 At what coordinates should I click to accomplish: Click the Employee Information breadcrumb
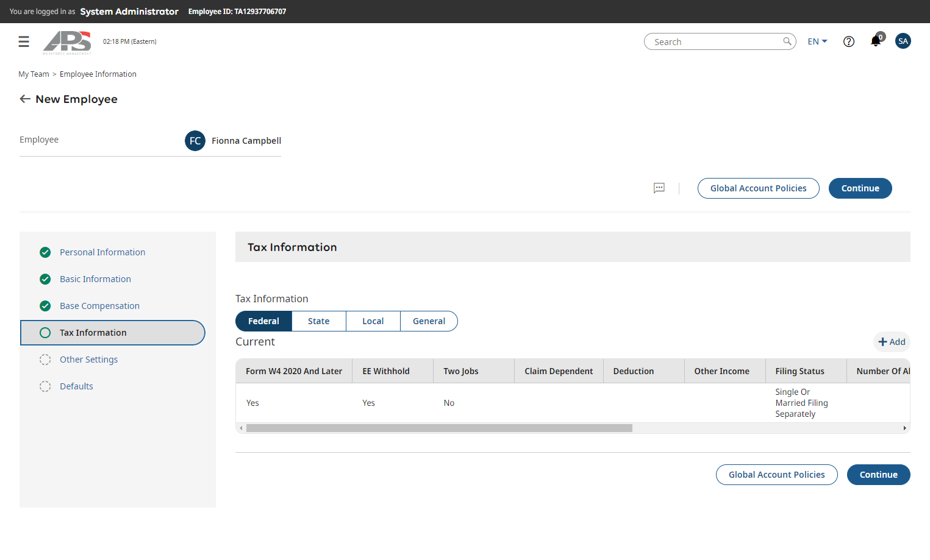pos(98,74)
